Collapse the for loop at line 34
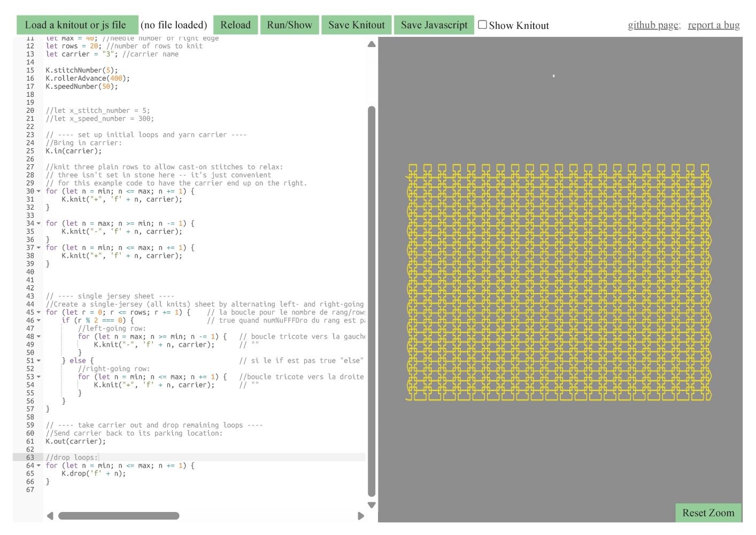 click(38, 224)
